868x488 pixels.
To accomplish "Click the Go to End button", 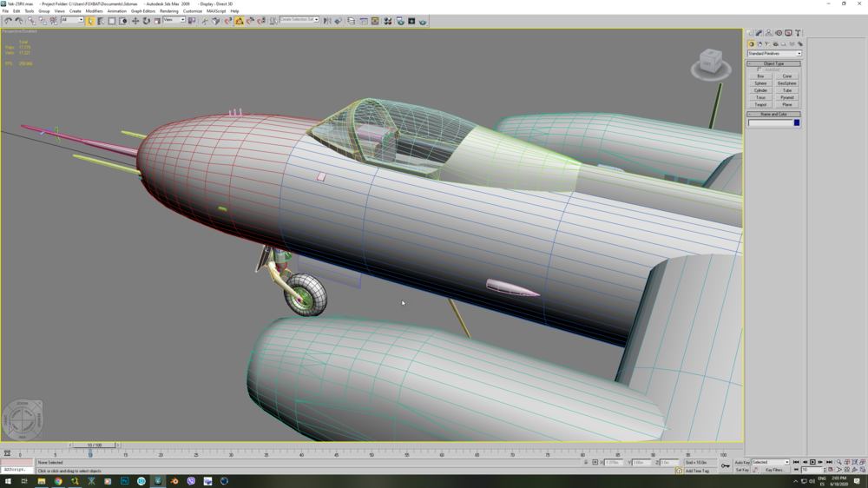I will (x=829, y=462).
